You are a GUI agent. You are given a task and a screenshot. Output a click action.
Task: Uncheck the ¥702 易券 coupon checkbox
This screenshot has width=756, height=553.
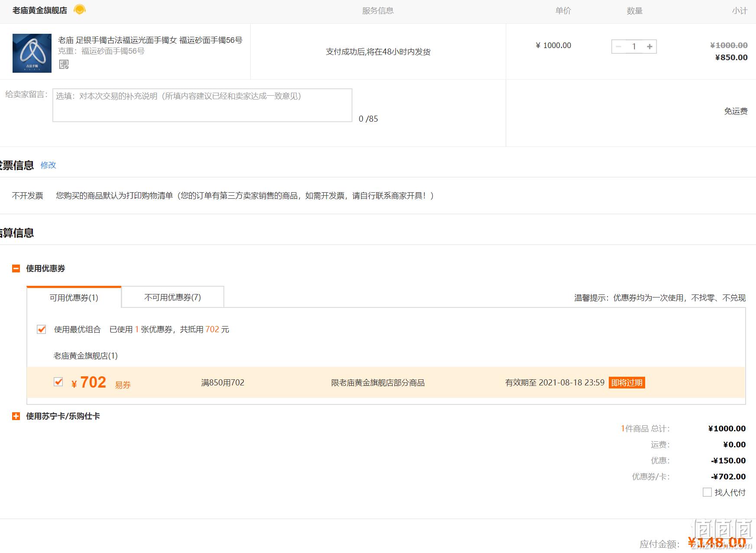(58, 382)
